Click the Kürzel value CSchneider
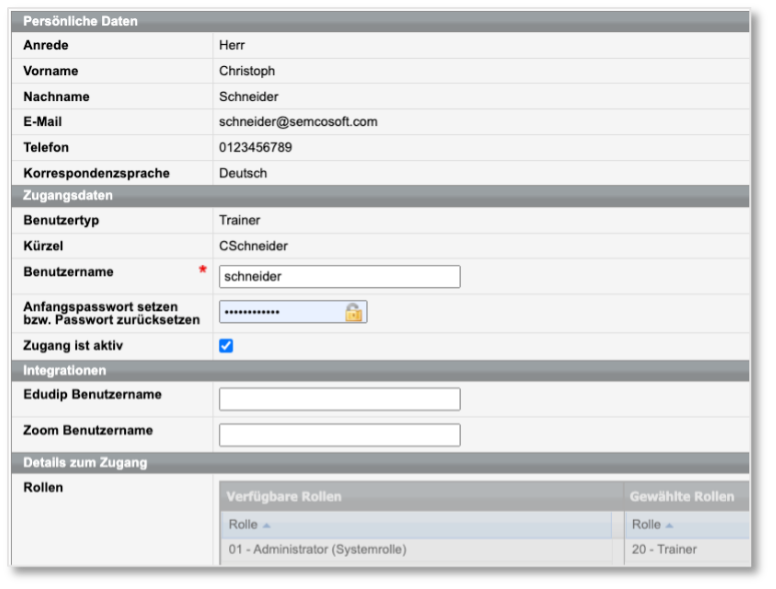The image size is (776, 589). click(253, 245)
